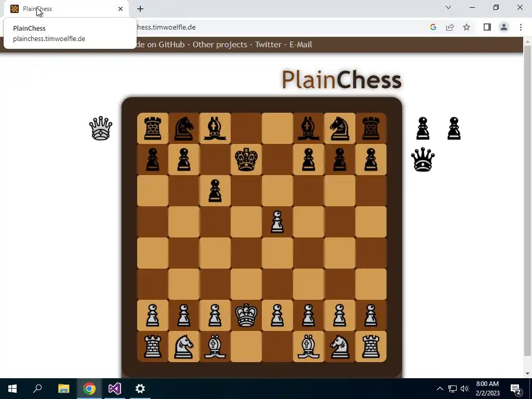Image resolution: width=532 pixels, height=399 pixels.
Task: Select the black pawn on f7
Action: point(309,159)
